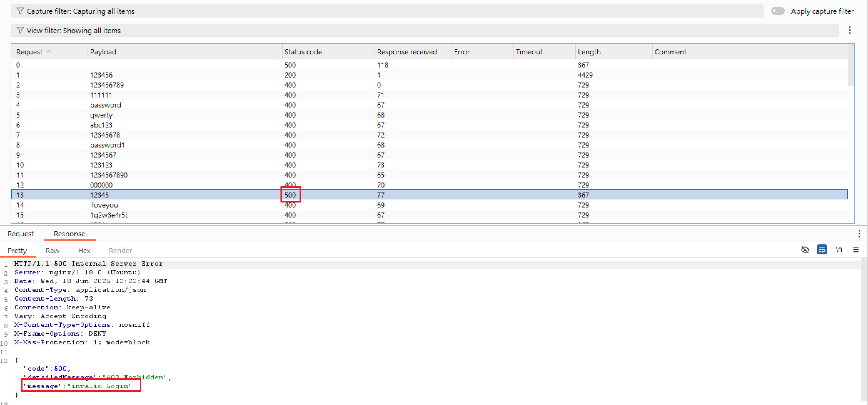Sort by the Request column header
Screen dimensions: 868x405
[49, 52]
